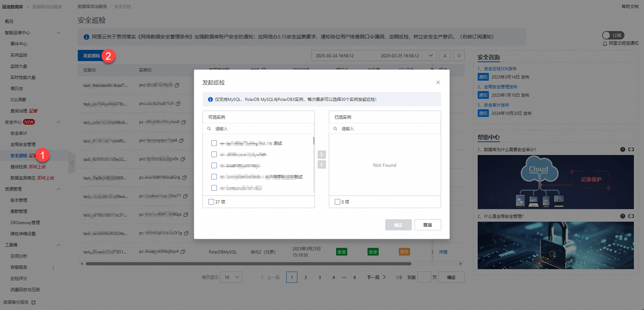
Task: Open 慢日志 in the sidebar
Action: pos(17,89)
